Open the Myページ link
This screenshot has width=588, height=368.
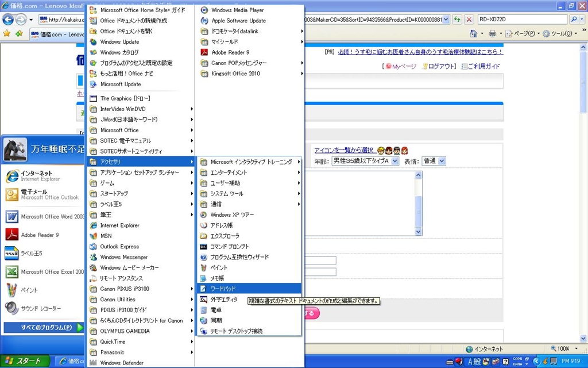pyautogui.click(x=404, y=67)
